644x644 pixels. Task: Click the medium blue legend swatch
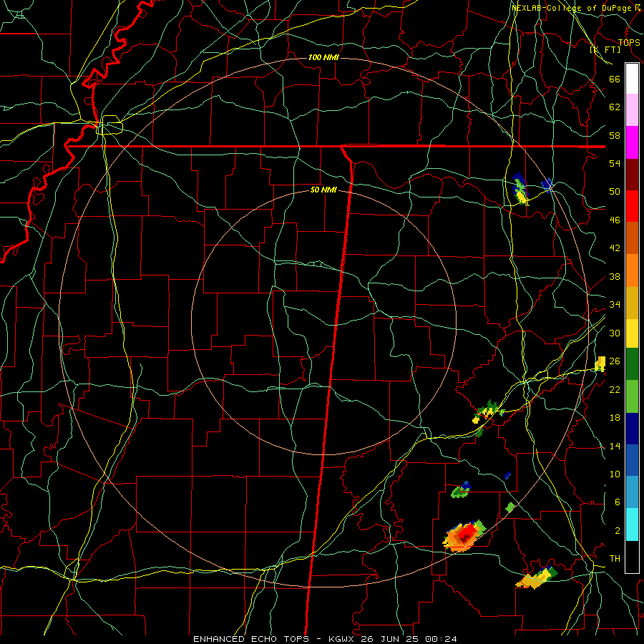coord(632,460)
